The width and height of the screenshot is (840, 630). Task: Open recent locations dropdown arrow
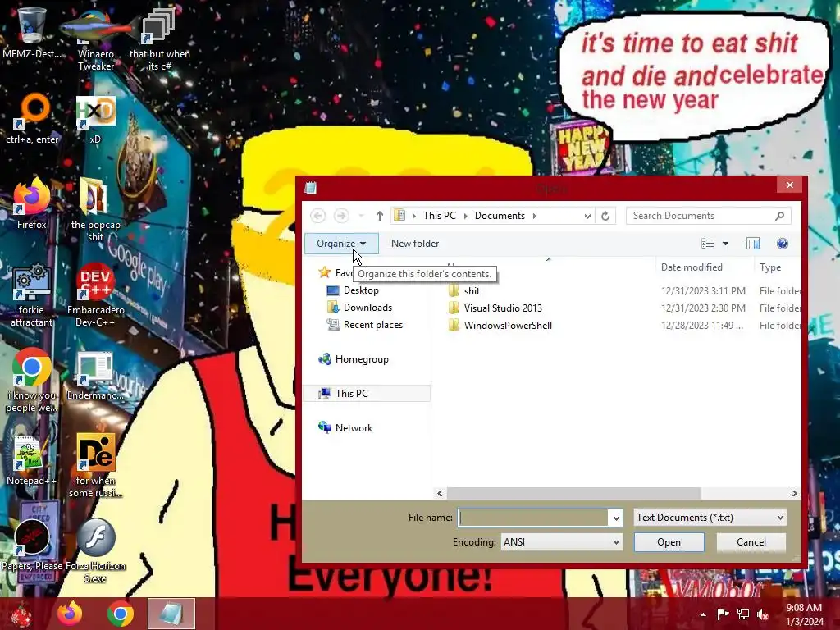click(362, 216)
